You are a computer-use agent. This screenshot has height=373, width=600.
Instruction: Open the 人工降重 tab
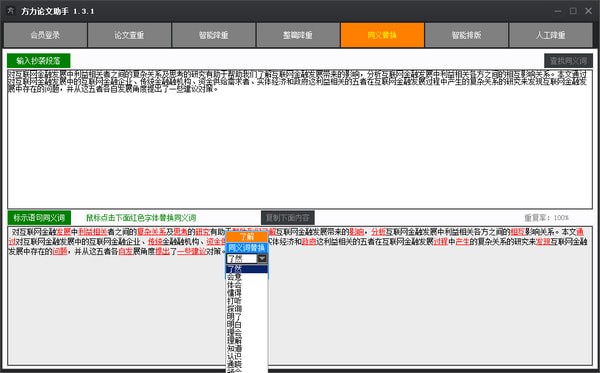click(x=551, y=35)
